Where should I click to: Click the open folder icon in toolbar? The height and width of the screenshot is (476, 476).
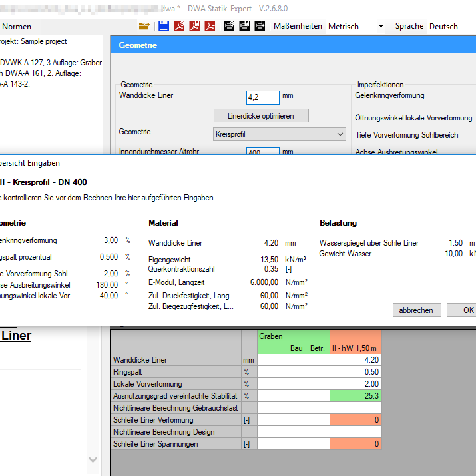[x=144, y=26]
